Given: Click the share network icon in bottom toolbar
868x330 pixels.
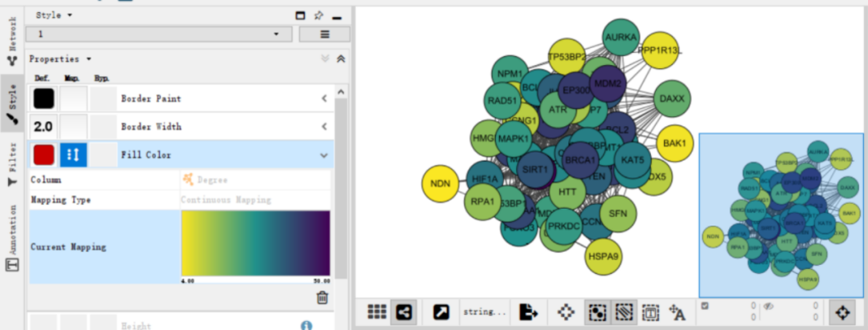Looking at the screenshot, I should (x=403, y=312).
